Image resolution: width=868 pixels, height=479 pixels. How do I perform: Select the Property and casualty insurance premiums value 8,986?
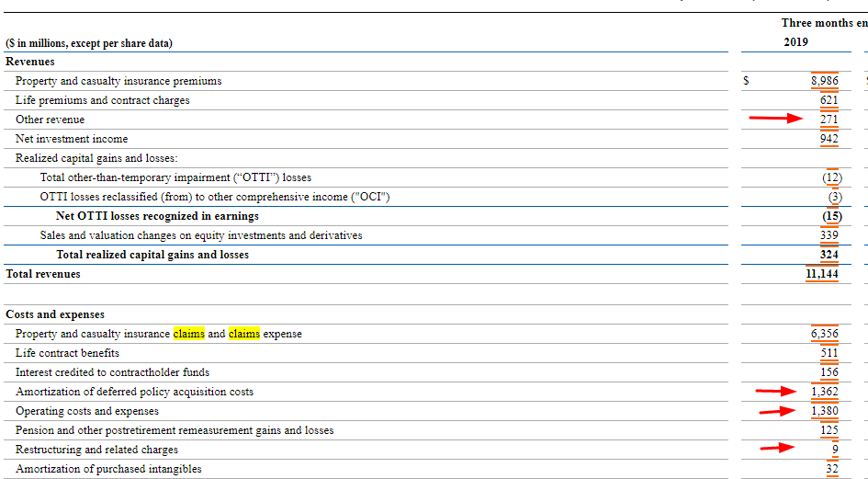coord(824,81)
